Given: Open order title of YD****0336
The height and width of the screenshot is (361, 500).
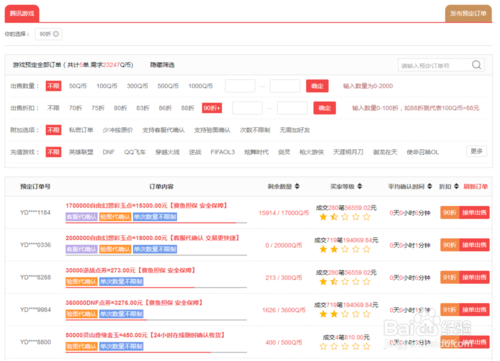Looking at the screenshot, I should [152, 238].
